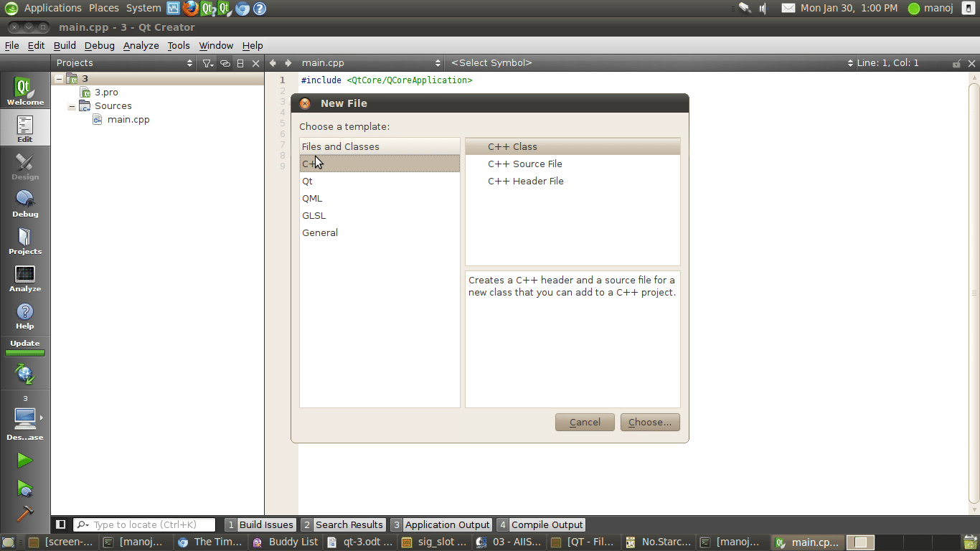Viewport: 980px width, 551px height.
Task: Open the main.cpp open-documents dropdown
Action: click(x=371, y=63)
